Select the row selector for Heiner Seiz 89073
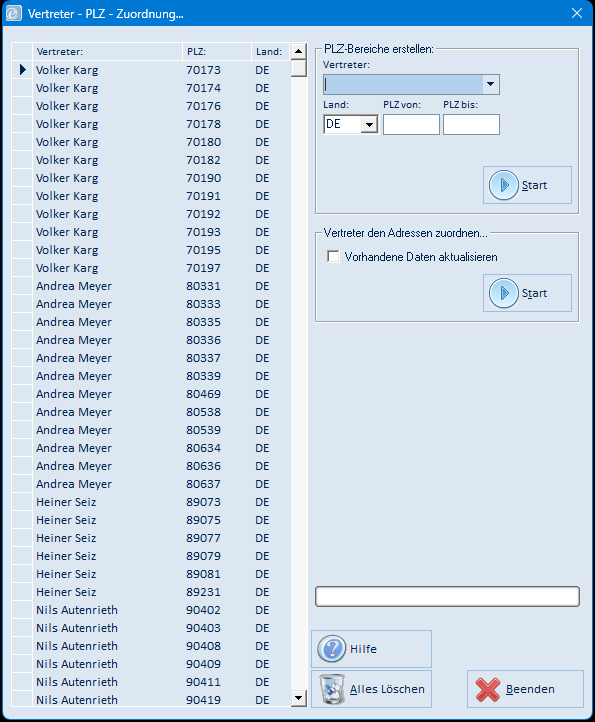595x722 pixels. [22, 502]
